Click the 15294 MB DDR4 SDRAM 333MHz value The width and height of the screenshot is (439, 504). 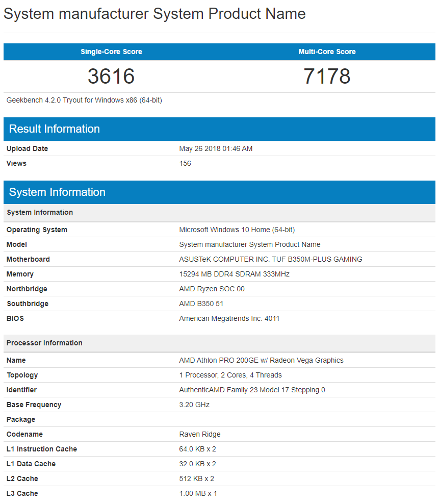pos(234,274)
